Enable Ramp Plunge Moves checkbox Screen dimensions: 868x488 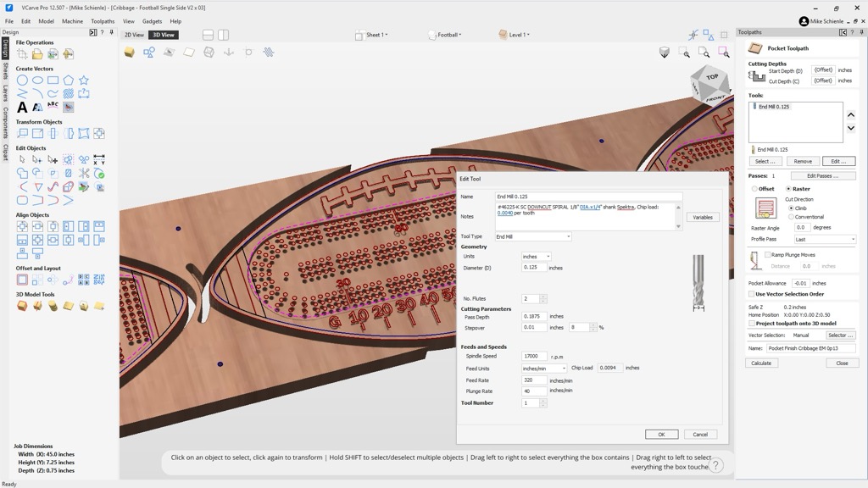pyautogui.click(x=768, y=254)
